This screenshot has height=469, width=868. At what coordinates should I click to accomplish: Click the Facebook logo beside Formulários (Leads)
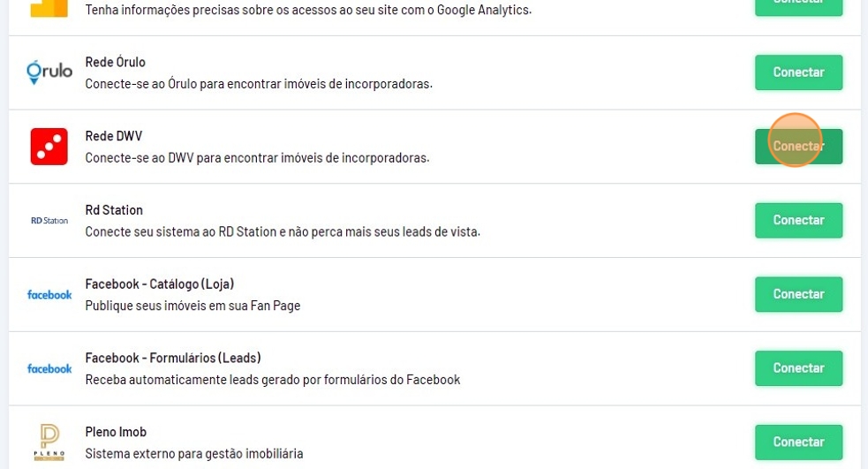[49, 368]
